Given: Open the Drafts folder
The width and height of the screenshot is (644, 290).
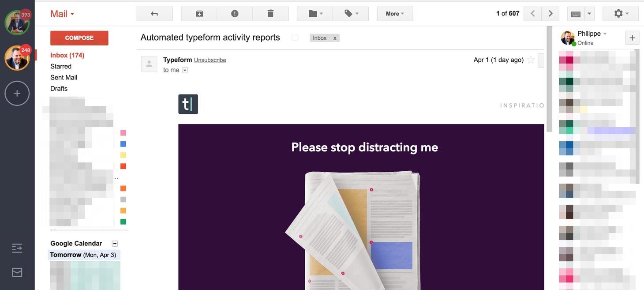Looking at the screenshot, I should coord(59,88).
